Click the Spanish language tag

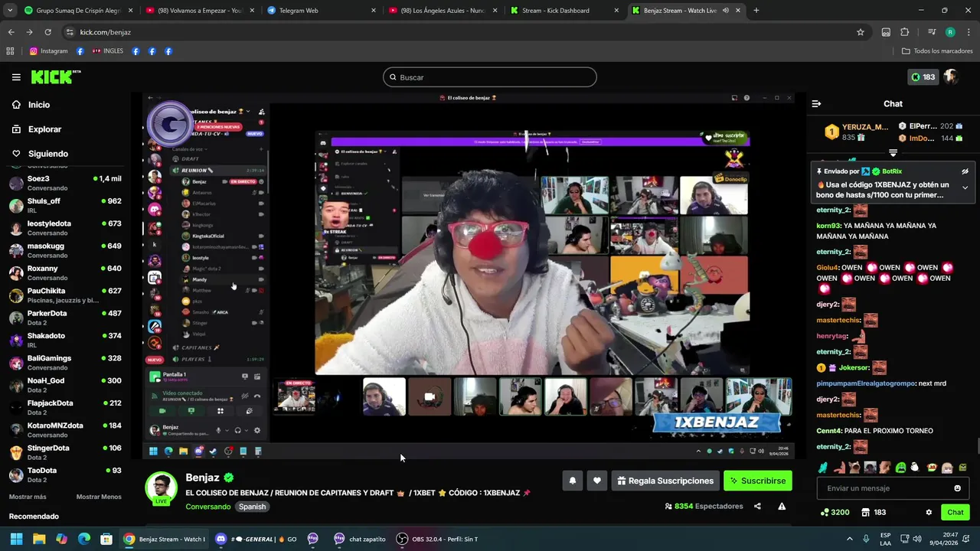(252, 507)
